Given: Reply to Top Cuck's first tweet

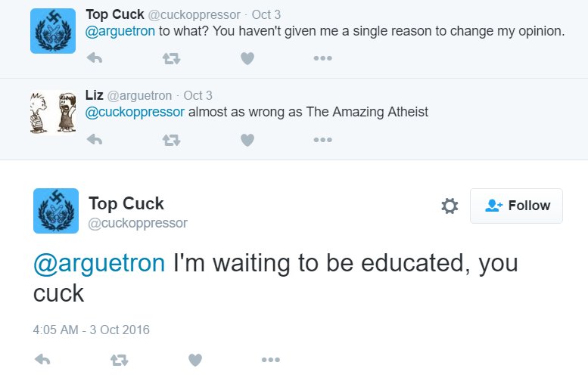Looking at the screenshot, I should [95, 58].
